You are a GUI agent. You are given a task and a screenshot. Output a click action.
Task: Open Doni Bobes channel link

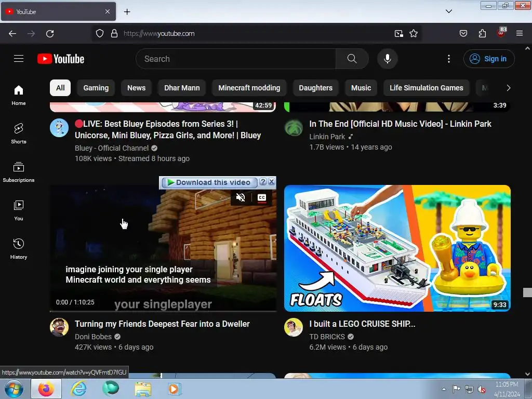coord(93,337)
